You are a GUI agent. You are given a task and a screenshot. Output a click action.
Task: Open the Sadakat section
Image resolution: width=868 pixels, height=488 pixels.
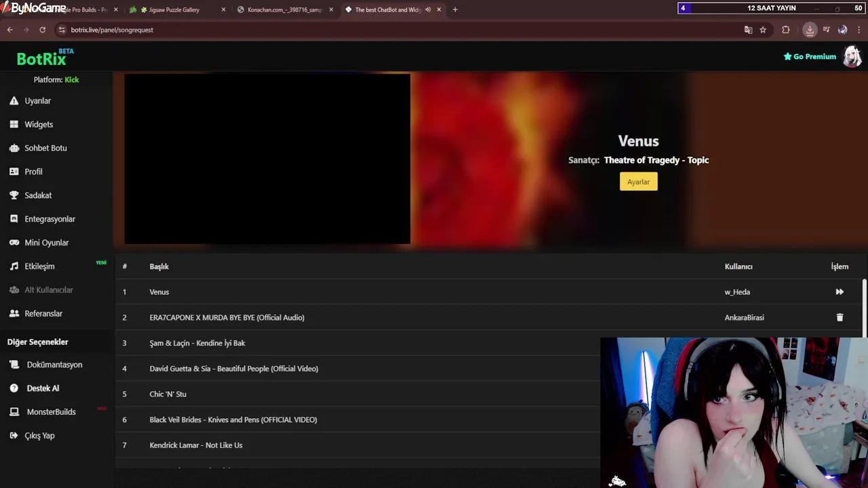point(38,195)
